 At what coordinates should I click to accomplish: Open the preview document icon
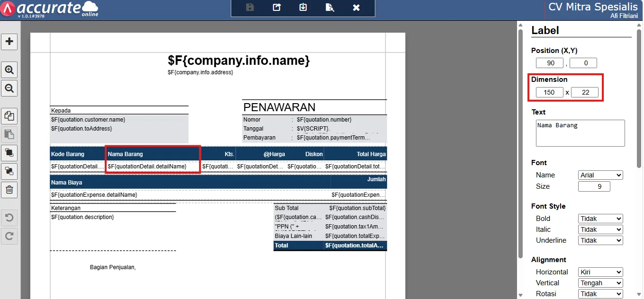(330, 8)
